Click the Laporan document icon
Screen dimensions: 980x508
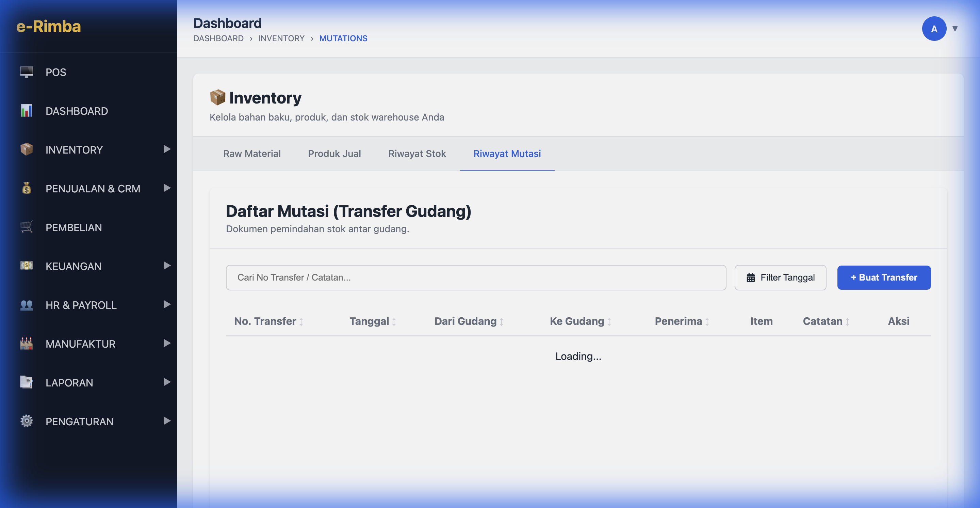click(26, 382)
